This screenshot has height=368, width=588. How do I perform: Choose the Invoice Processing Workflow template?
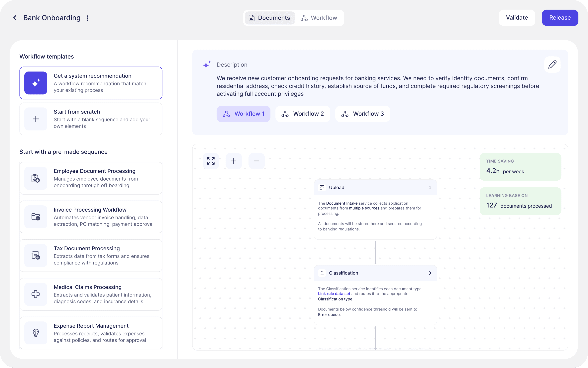tap(91, 217)
